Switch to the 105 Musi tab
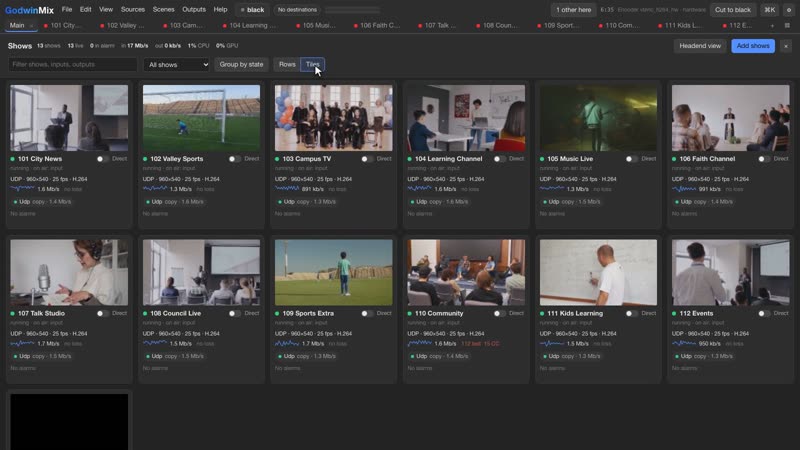Image resolution: width=800 pixels, height=450 pixels. pyautogui.click(x=316, y=26)
